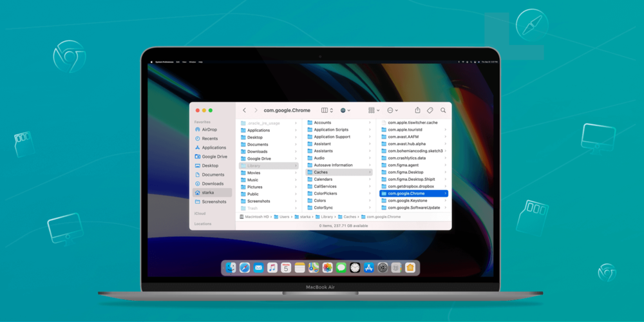Viewport: 644px width, 322px height.
Task: Open Maps from the Dock
Action: point(314,268)
